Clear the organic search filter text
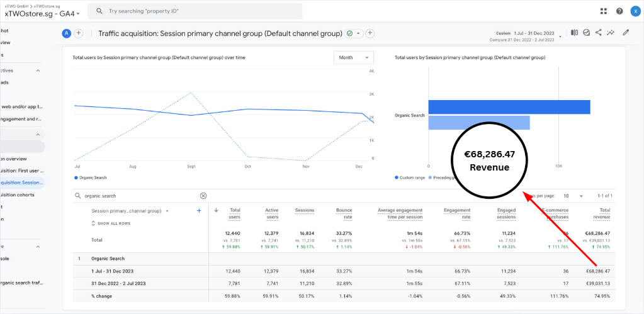This screenshot has height=314, width=644. pyautogui.click(x=203, y=196)
